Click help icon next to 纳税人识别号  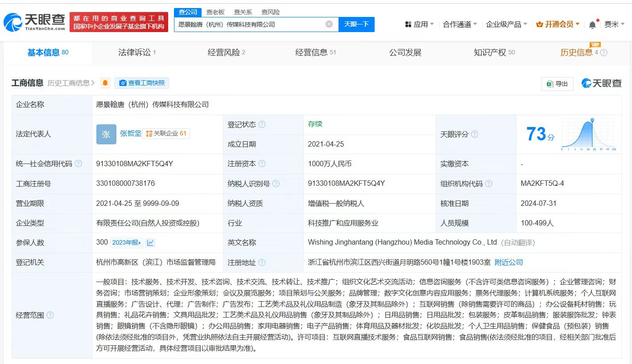click(x=276, y=184)
